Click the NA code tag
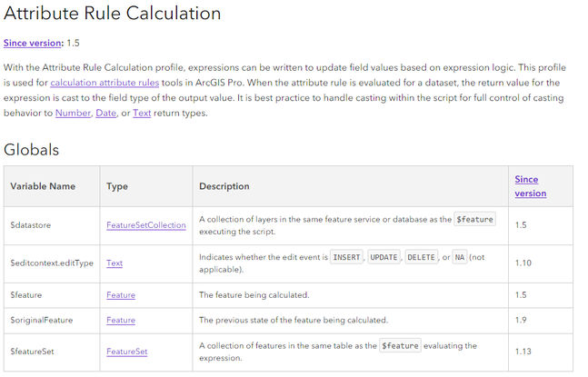This screenshot has width=588, height=377. coord(460,257)
